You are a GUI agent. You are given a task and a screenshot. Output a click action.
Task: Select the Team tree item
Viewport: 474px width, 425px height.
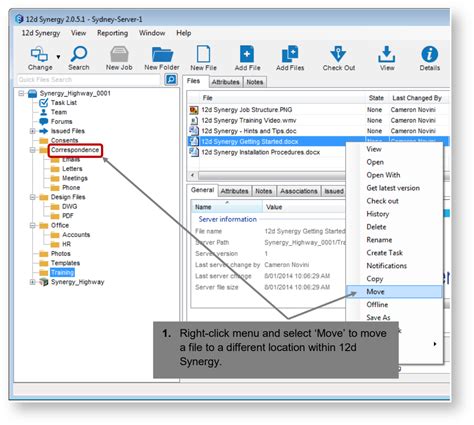pos(59,112)
